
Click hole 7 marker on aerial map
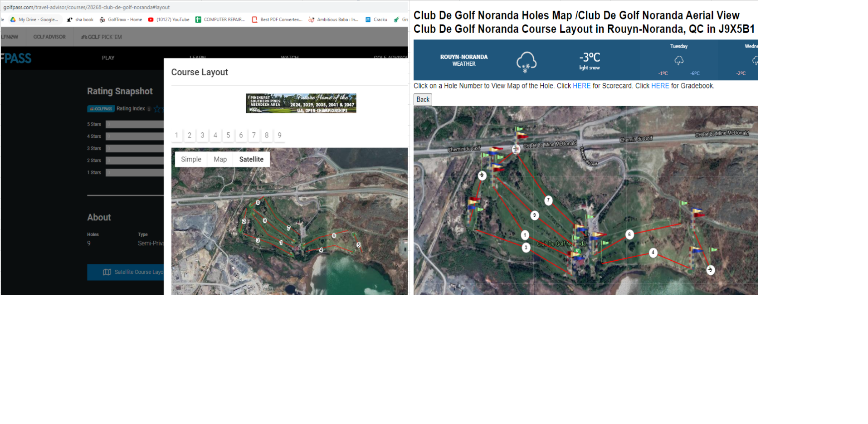tap(548, 200)
